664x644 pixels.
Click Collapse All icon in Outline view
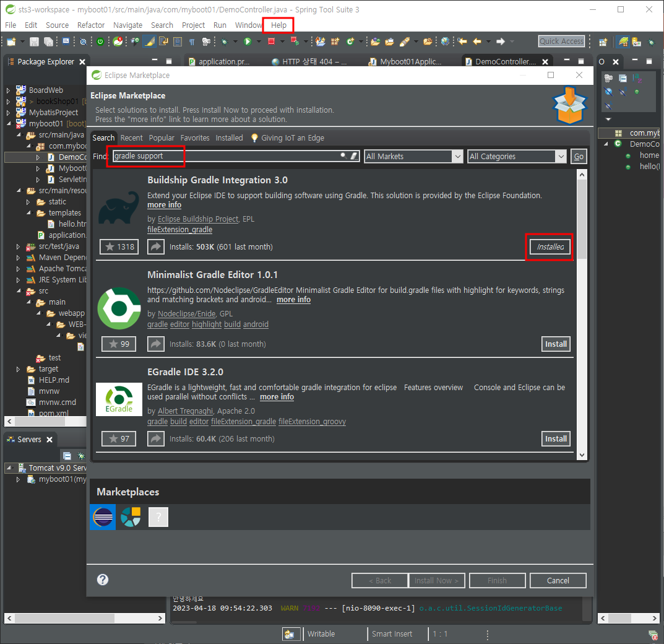pos(623,79)
